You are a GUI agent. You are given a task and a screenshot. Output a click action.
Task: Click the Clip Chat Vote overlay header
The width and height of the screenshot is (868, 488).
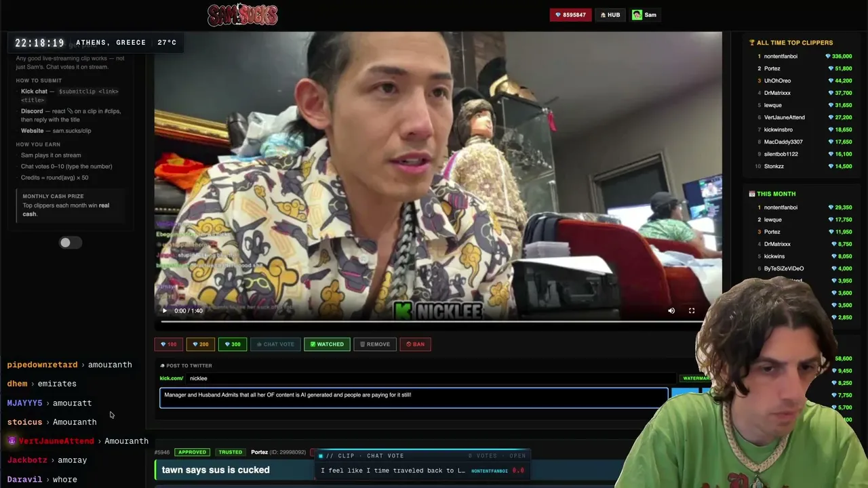pos(422,455)
